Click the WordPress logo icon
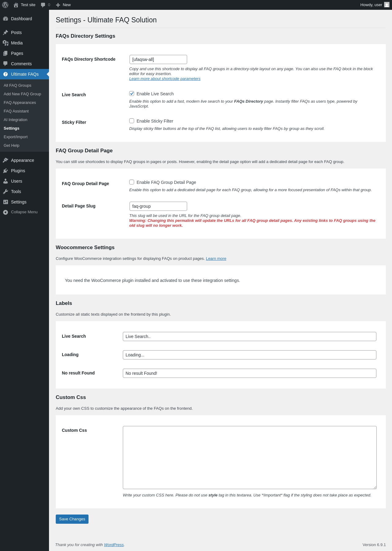Image resolution: width=392 pixels, height=551 pixels. [5, 5]
